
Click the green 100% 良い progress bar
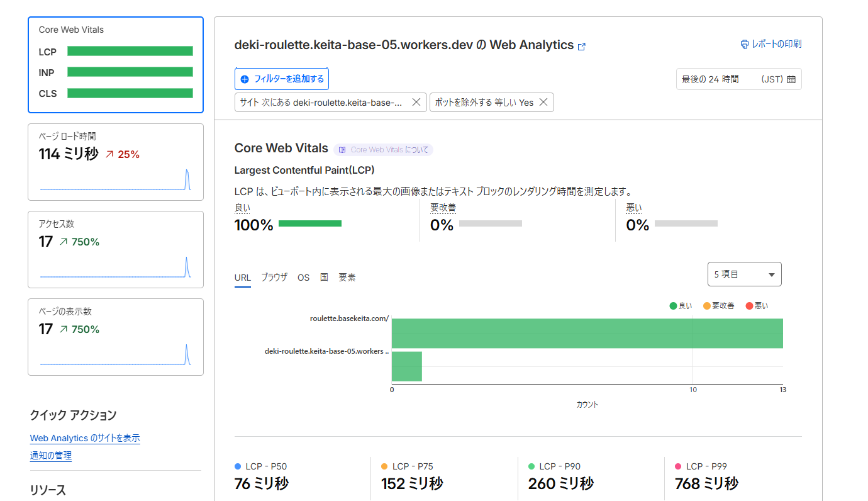pyautogui.click(x=309, y=223)
